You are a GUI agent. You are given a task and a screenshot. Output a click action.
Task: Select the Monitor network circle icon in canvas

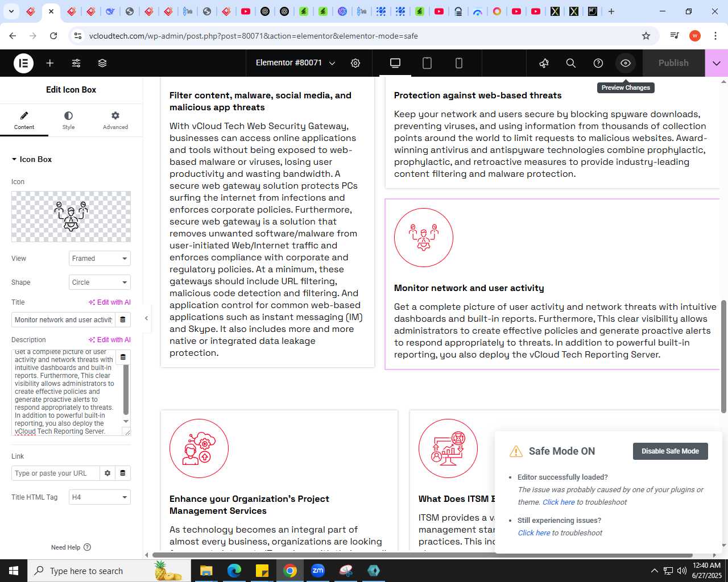click(x=424, y=238)
